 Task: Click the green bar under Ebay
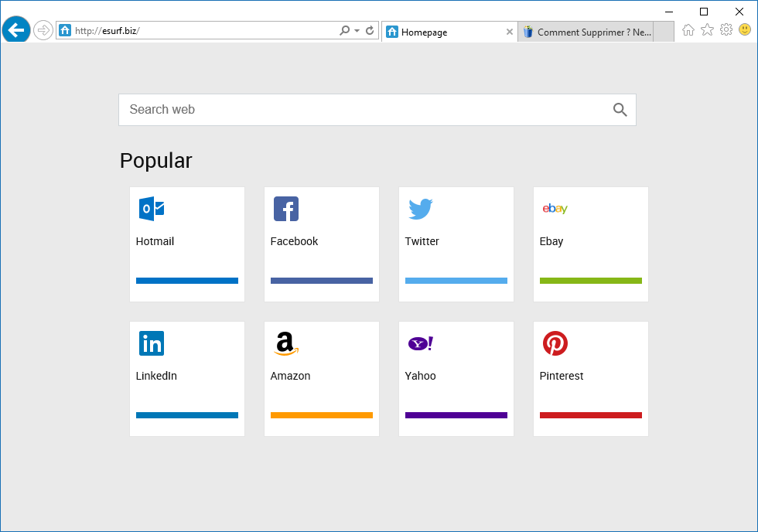click(591, 281)
